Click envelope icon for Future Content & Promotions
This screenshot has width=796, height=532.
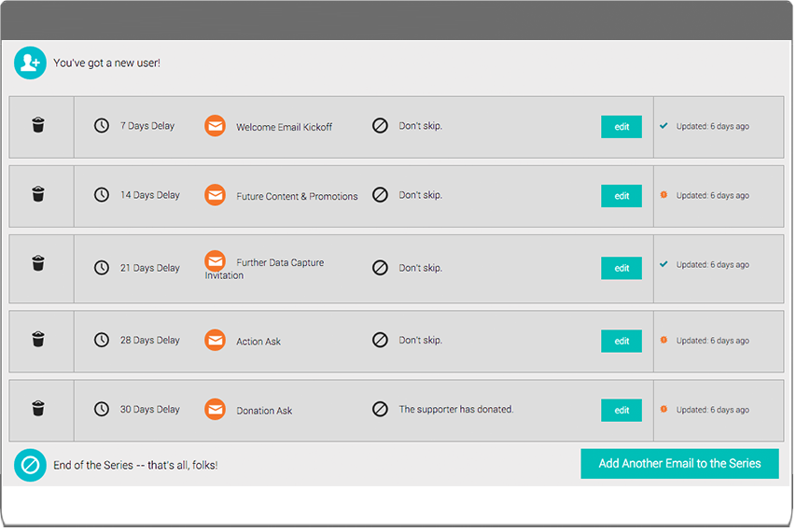coord(216,195)
